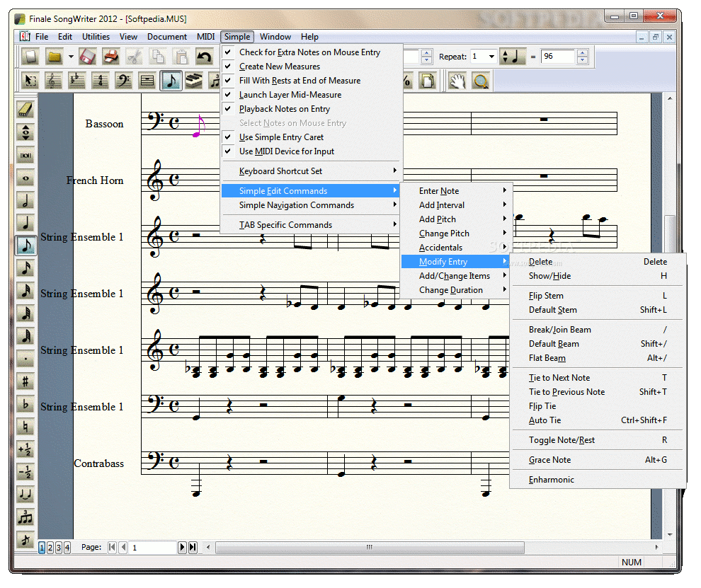Screen dimensions: 701x588
Task: Open the MIDI menu
Action: tap(205, 37)
